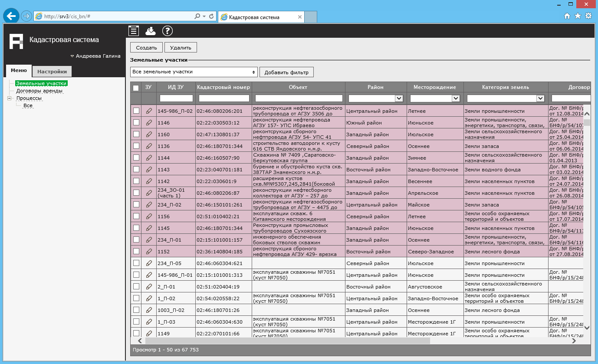The height and width of the screenshot is (364, 598).
Task: Edit row 145-986_П-02 with pencil icon
Action: [x=149, y=111]
